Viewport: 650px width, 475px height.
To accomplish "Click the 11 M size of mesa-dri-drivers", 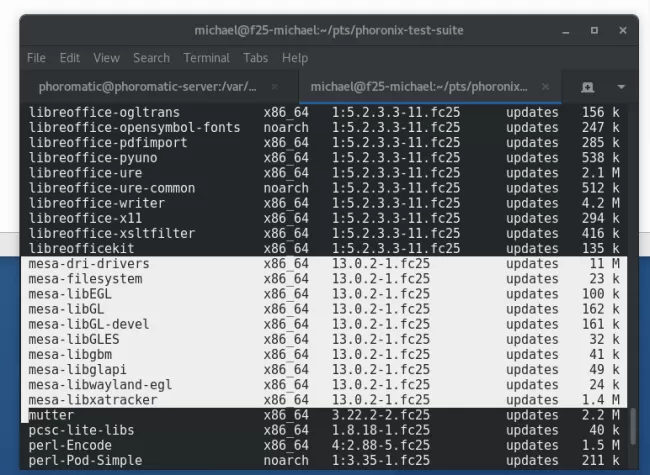I will [604, 264].
